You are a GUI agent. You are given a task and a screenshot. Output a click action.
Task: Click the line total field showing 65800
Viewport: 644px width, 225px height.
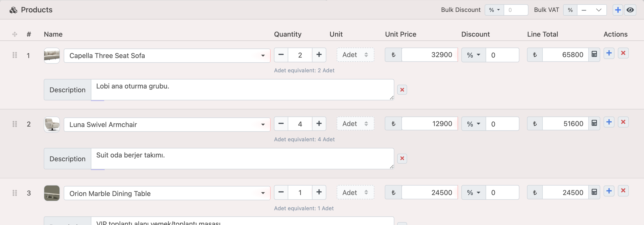565,55
